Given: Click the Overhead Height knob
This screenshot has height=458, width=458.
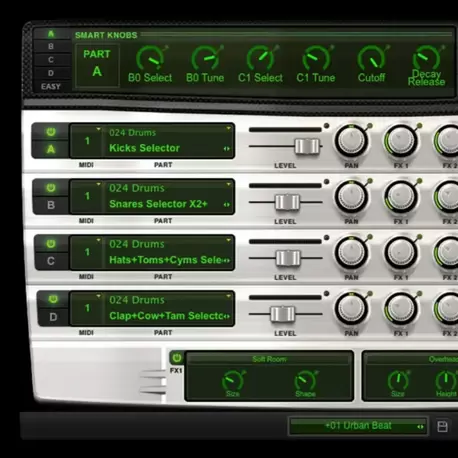Looking at the screenshot, I should [x=446, y=380].
